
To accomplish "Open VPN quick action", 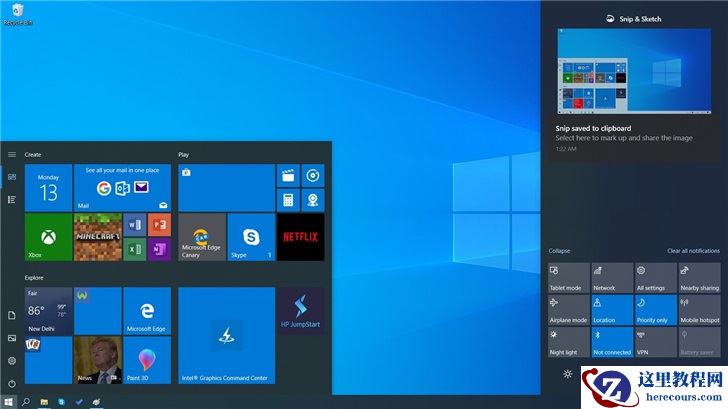I will pos(656,342).
